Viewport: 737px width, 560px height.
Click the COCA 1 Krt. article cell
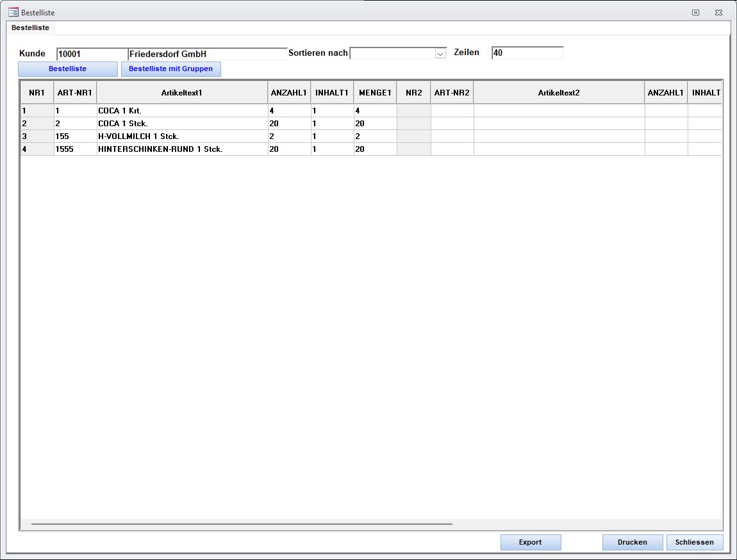click(182, 110)
